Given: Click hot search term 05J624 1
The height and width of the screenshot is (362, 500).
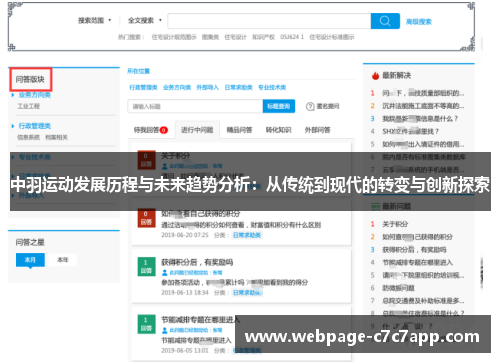Looking at the screenshot, I should (x=292, y=37).
